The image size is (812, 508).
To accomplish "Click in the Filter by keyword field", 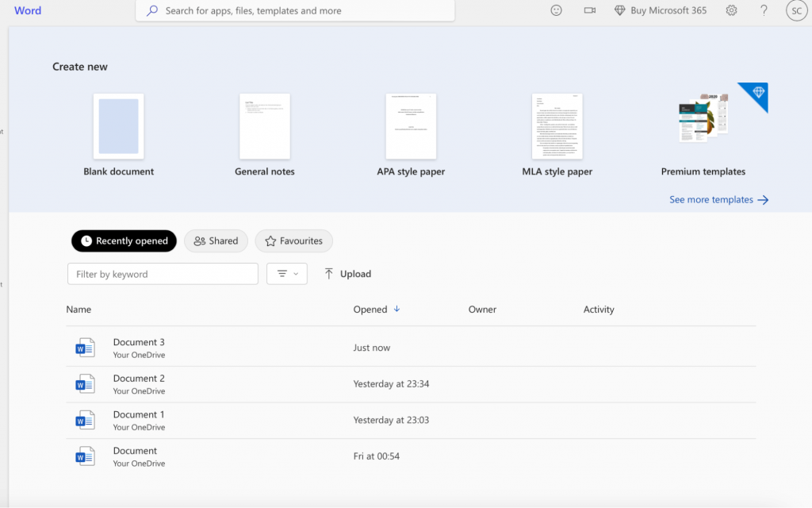I will pyautogui.click(x=163, y=274).
